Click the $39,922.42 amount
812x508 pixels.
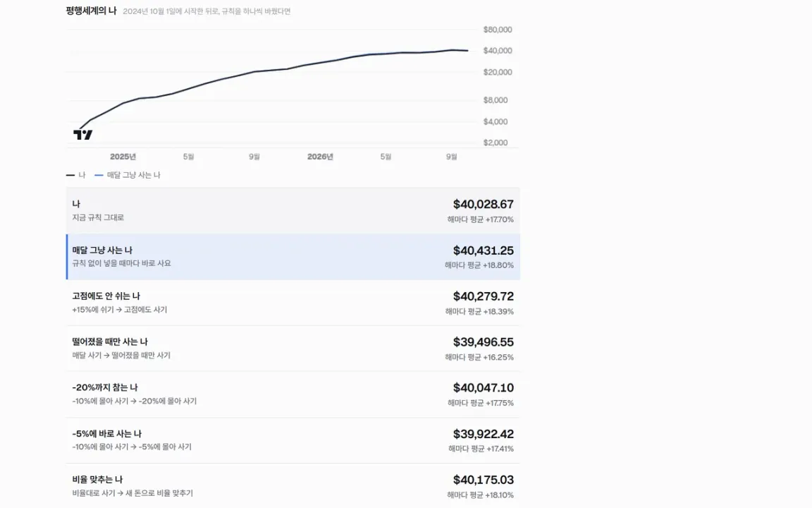[483, 434]
